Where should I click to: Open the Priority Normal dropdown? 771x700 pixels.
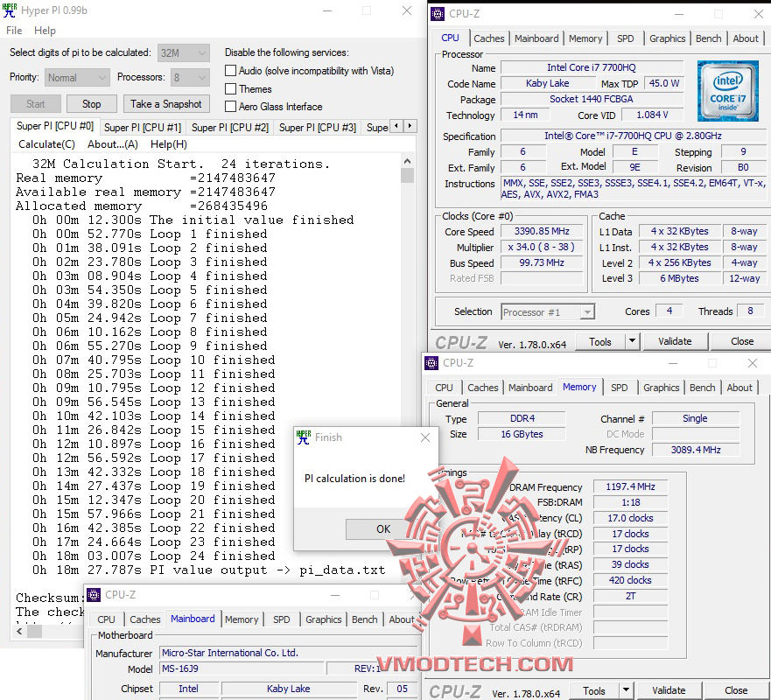[77, 77]
